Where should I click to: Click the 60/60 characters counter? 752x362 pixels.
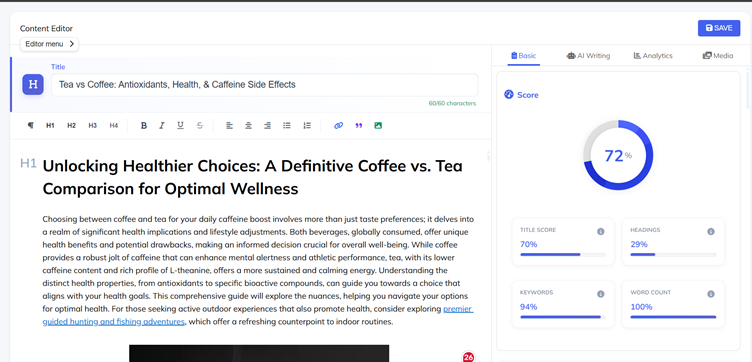[x=452, y=103]
